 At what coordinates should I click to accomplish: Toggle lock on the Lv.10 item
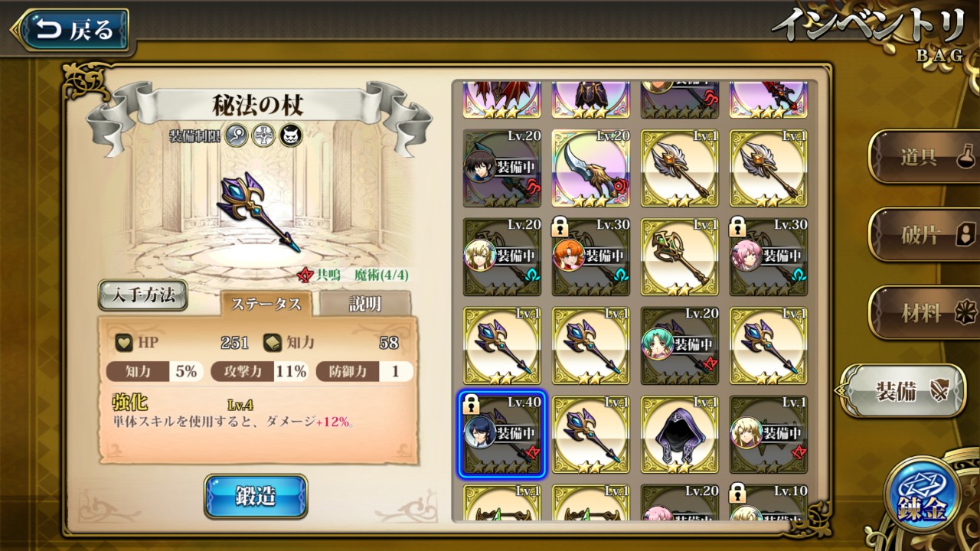[739, 491]
